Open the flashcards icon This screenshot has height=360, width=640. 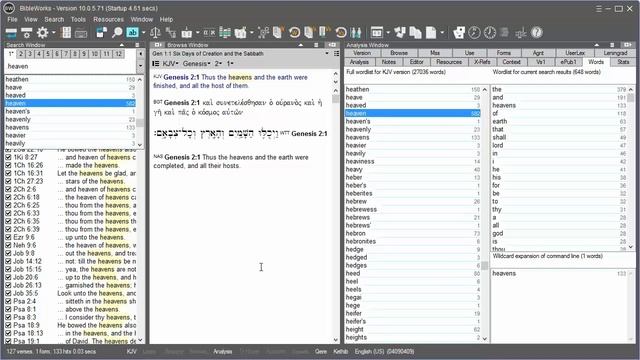459,33
